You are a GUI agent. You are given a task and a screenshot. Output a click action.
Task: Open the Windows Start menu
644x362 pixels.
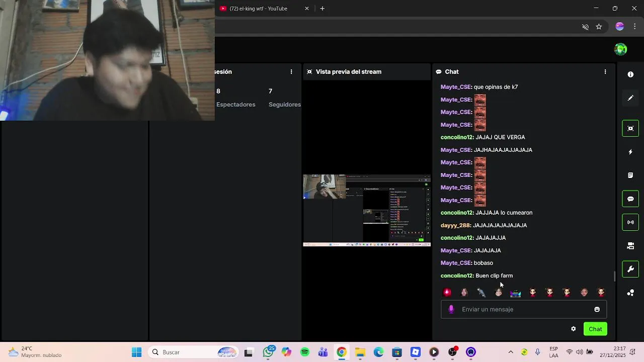136,352
